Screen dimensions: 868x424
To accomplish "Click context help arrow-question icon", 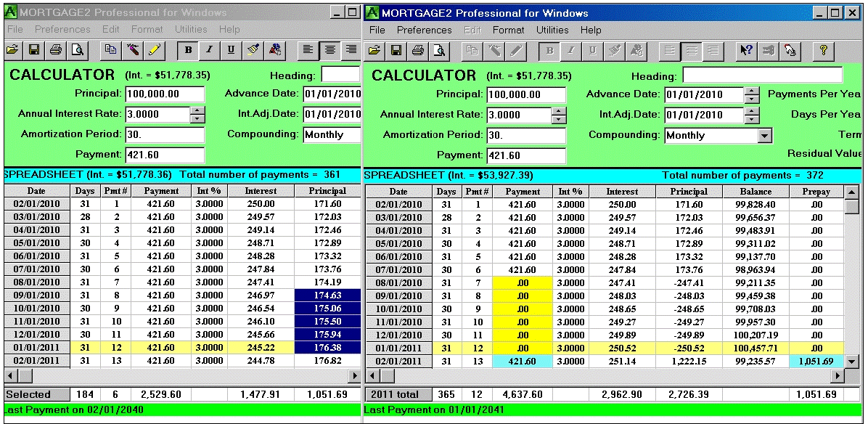I will point(745,50).
